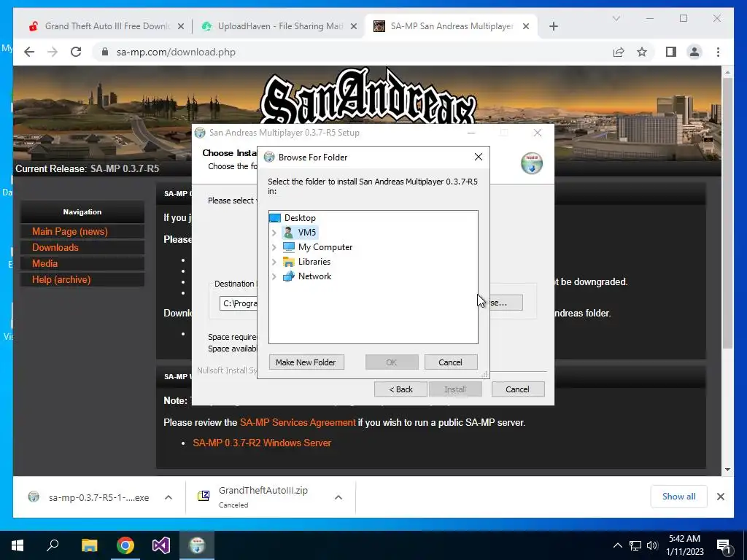747x560 pixels.
Task: Open Main Page (news) link
Action: point(70,231)
